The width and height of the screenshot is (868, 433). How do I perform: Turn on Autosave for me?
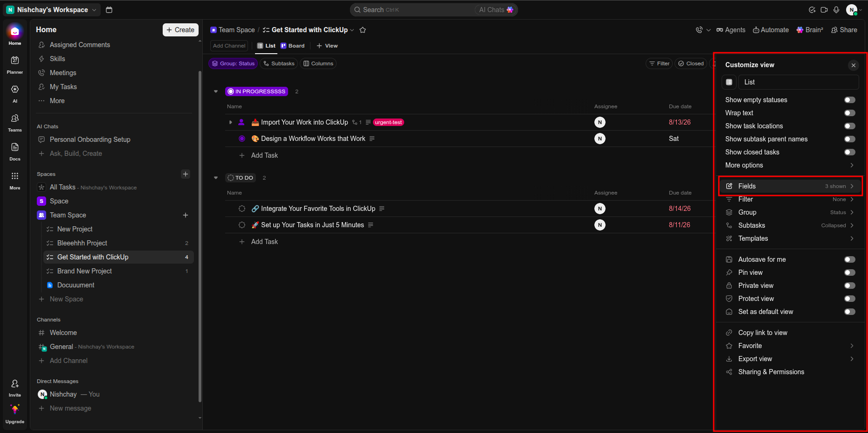click(x=850, y=259)
